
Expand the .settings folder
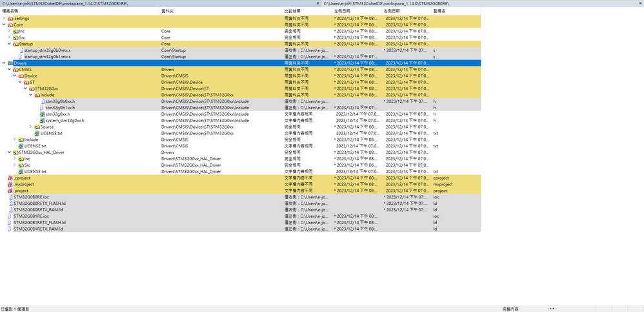[4, 19]
